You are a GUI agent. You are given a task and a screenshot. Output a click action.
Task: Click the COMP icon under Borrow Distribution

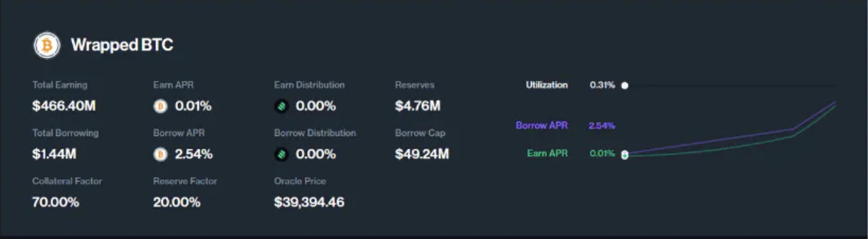pyautogui.click(x=281, y=154)
